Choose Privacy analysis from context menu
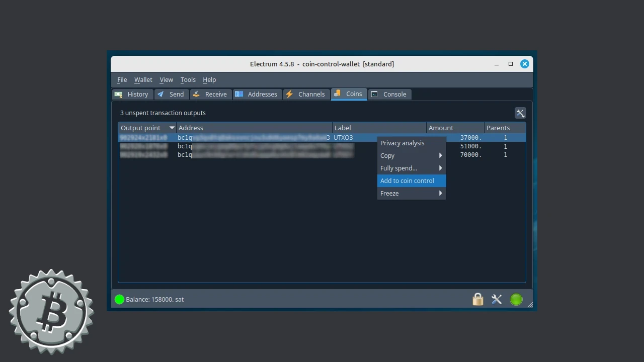This screenshot has width=644, height=362. [412, 143]
